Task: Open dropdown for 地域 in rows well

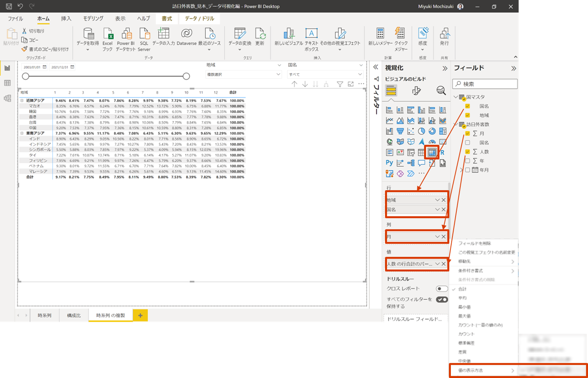Action: [x=437, y=200]
